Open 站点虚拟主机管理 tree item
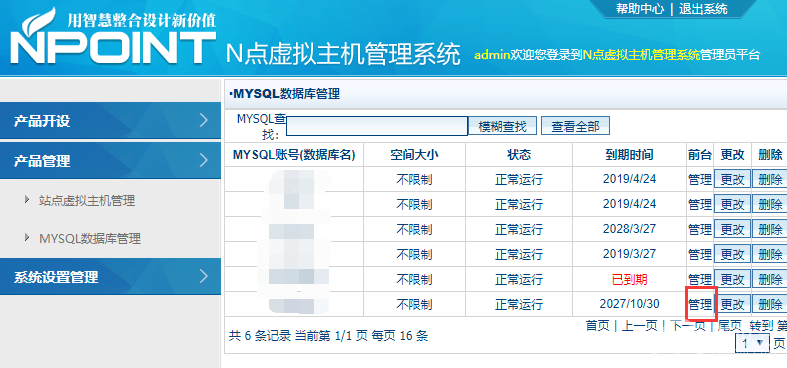 tap(87, 201)
